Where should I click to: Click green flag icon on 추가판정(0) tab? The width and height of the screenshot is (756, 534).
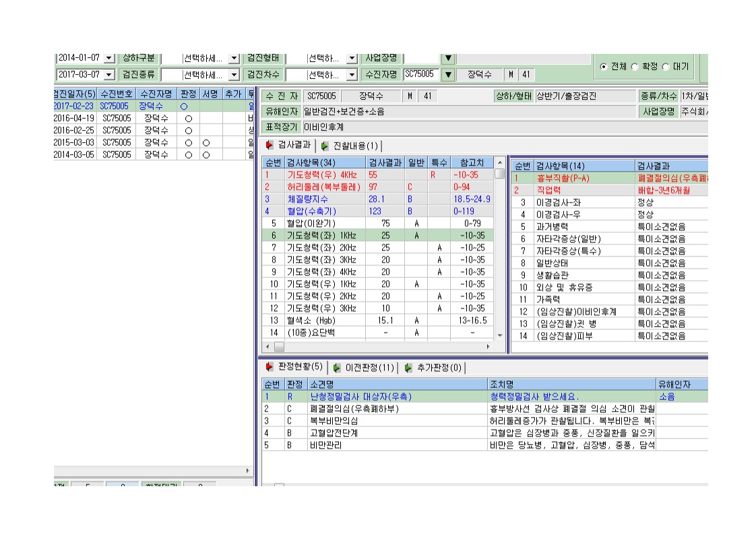coord(408,368)
